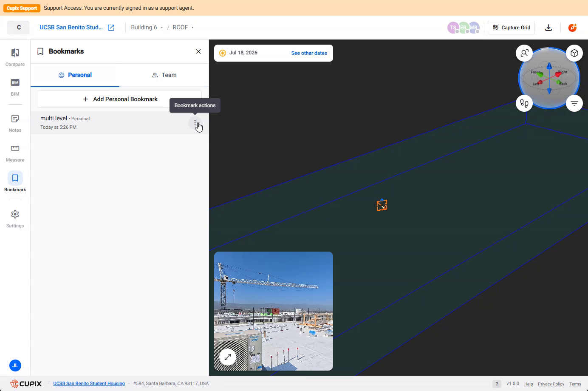This screenshot has height=391, width=588.
Task: Open the Compare tool in the sidebar
Action: point(15,57)
